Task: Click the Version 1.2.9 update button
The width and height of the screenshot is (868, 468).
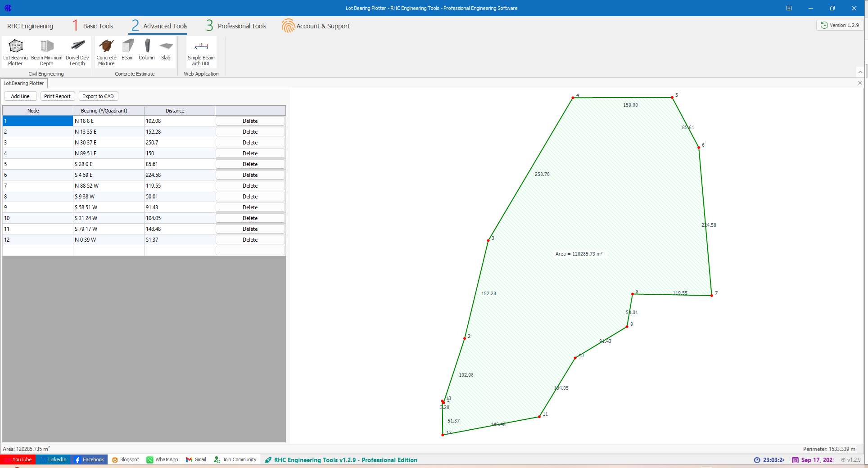Action: pos(840,25)
